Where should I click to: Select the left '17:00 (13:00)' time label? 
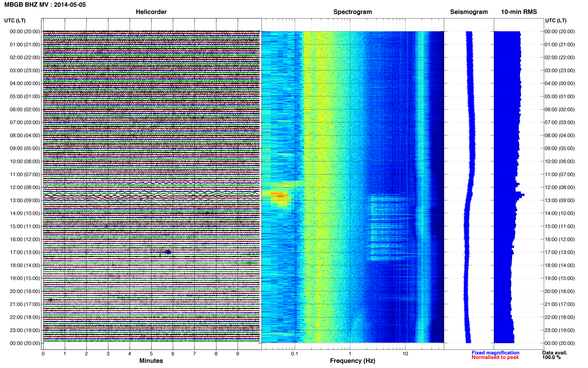[25, 252]
